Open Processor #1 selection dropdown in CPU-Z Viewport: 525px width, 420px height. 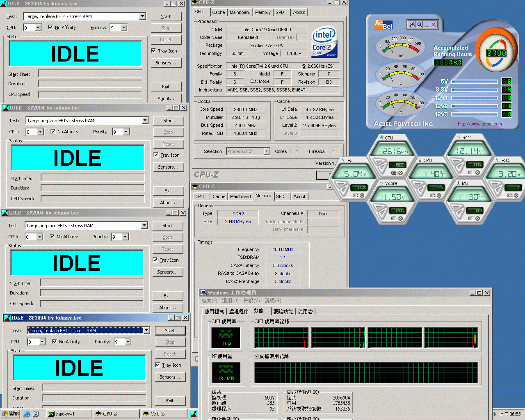click(x=267, y=151)
